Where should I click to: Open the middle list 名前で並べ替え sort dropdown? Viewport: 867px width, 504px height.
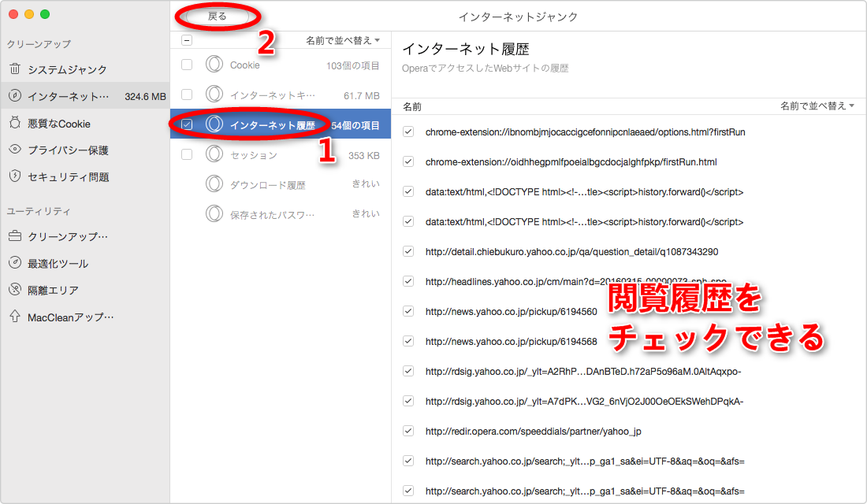pos(343,40)
